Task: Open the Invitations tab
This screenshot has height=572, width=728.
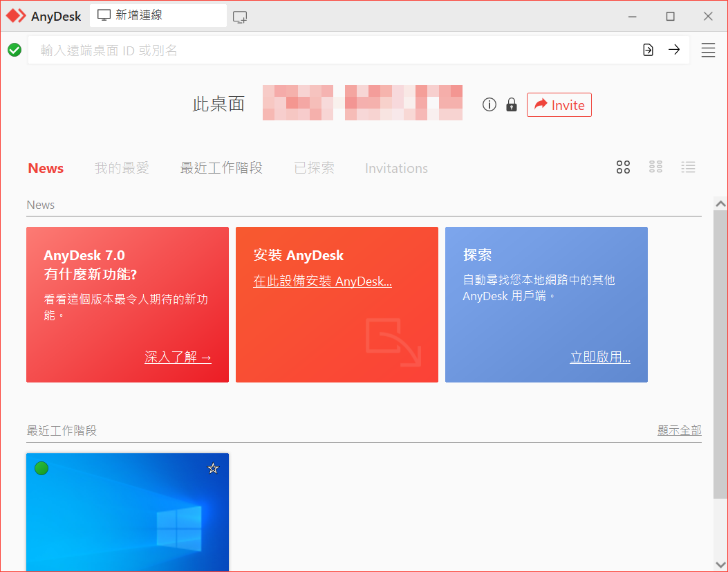Action: 396,167
